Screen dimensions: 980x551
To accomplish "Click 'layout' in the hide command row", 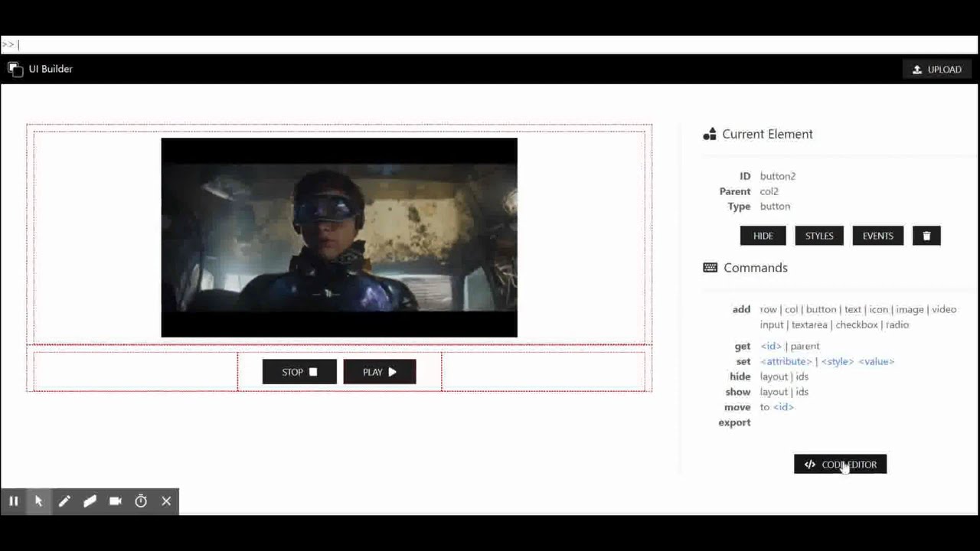I will click(x=774, y=377).
